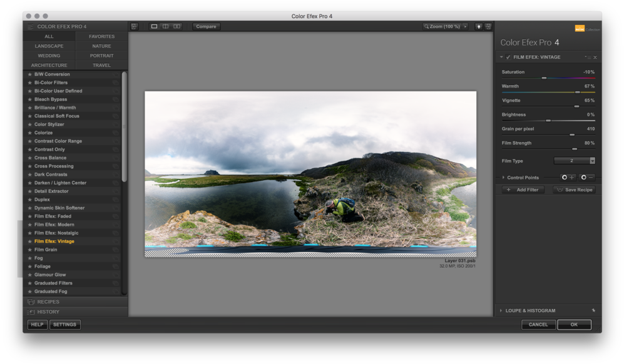
Task: Select the split preview view icon
Action: pos(165,26)
